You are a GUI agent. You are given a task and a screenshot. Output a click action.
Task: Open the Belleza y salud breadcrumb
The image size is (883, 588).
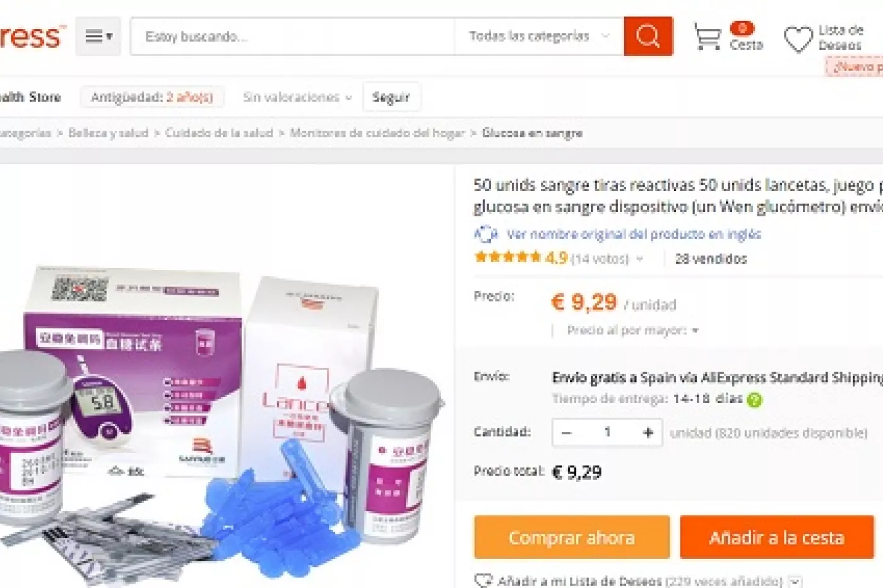click(108, 133)
